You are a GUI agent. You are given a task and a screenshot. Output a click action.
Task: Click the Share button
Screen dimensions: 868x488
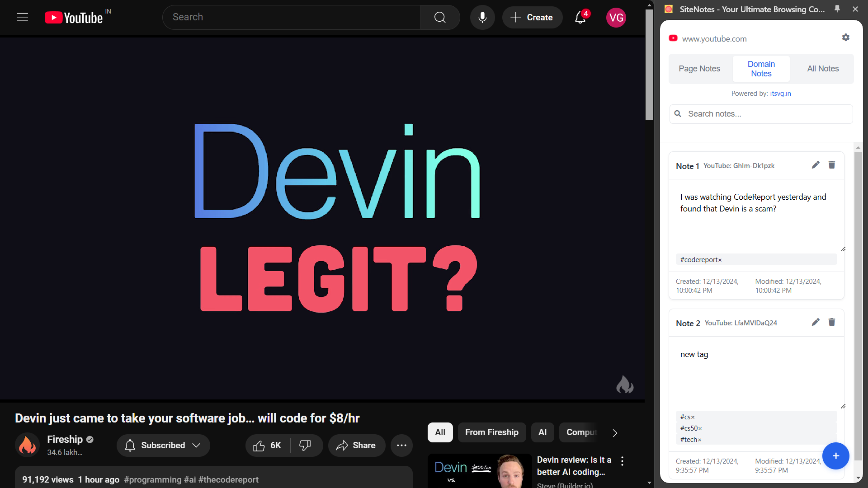tap(356, 446)
